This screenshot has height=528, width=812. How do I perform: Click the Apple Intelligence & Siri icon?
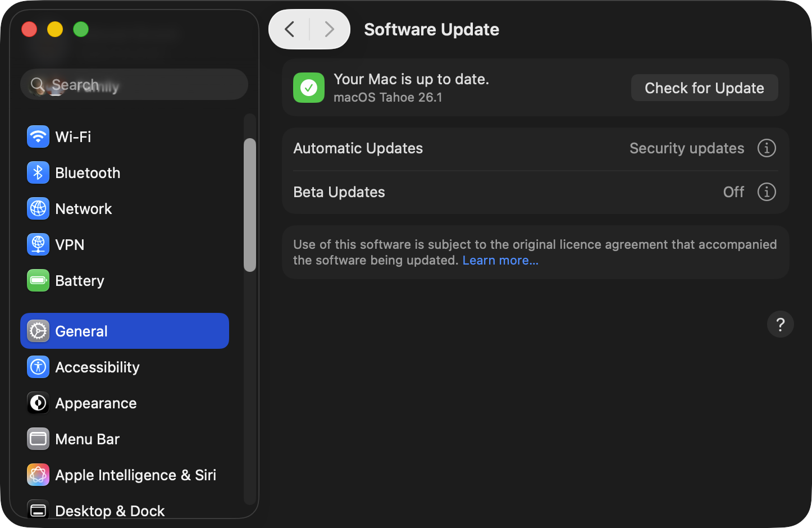pyautogui.click(x=38, y=475)
